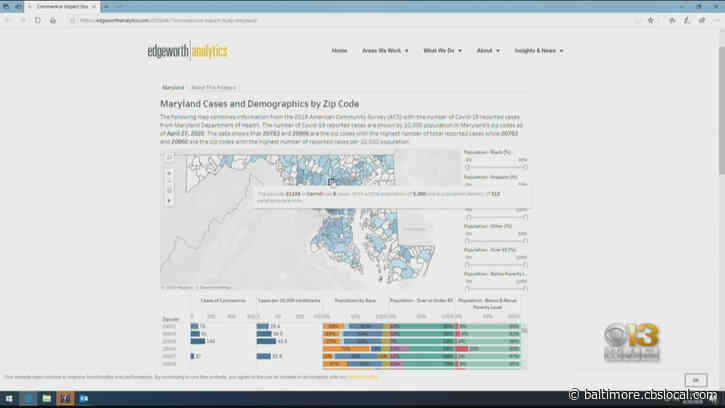Adjust Population Black minimum slider handle

[x=467, y=167]
